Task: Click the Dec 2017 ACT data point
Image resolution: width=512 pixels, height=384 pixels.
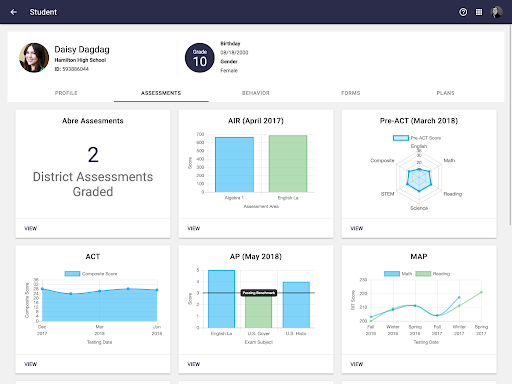Action: [x=42, y=289]
